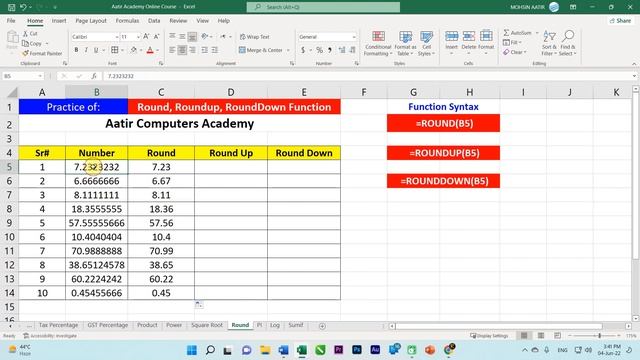The height and width of the screenshot is (360, 640).
Task: Switch to the Data ribbon tab
Action: (x=154, y=21)
